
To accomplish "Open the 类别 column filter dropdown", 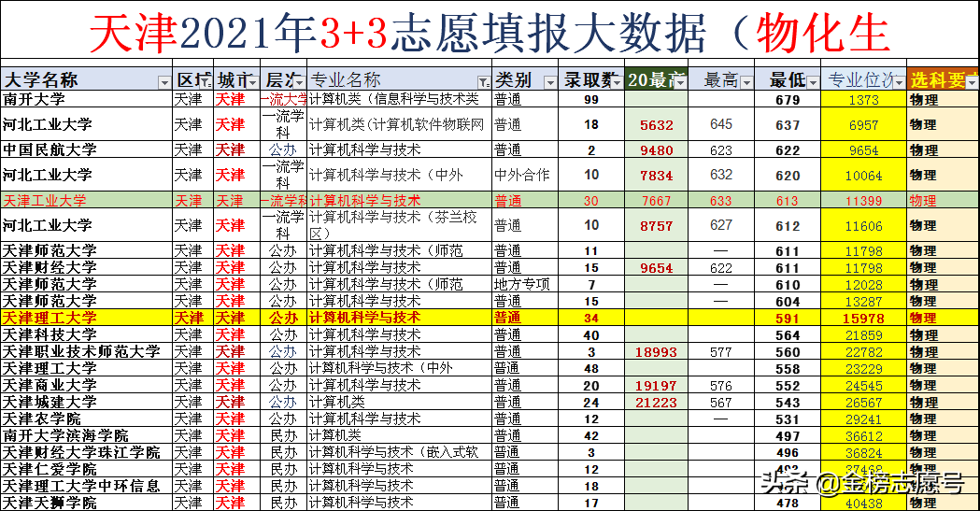I will coord(550,82).
